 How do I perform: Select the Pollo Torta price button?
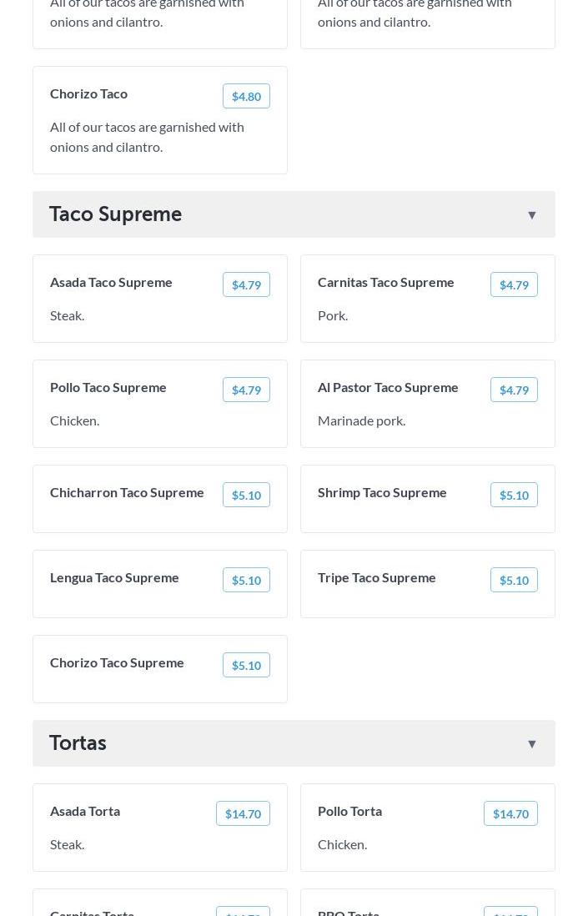click(510, 813)
